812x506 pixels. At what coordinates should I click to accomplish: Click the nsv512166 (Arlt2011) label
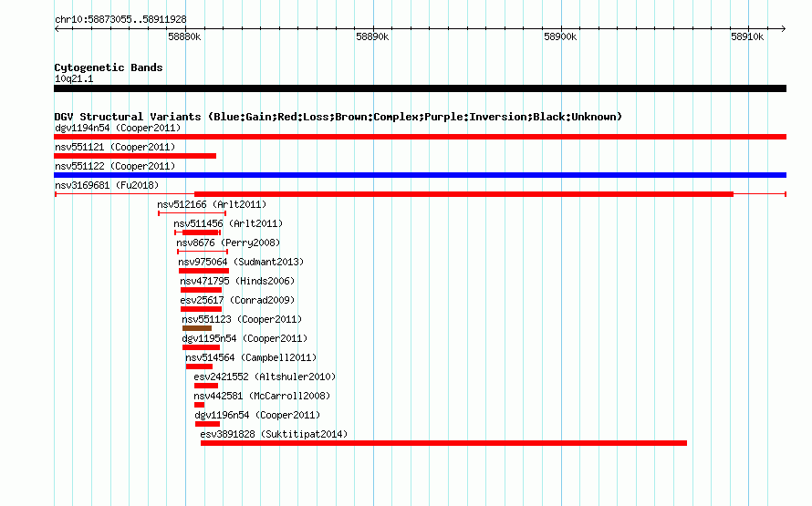coord(212,204)
